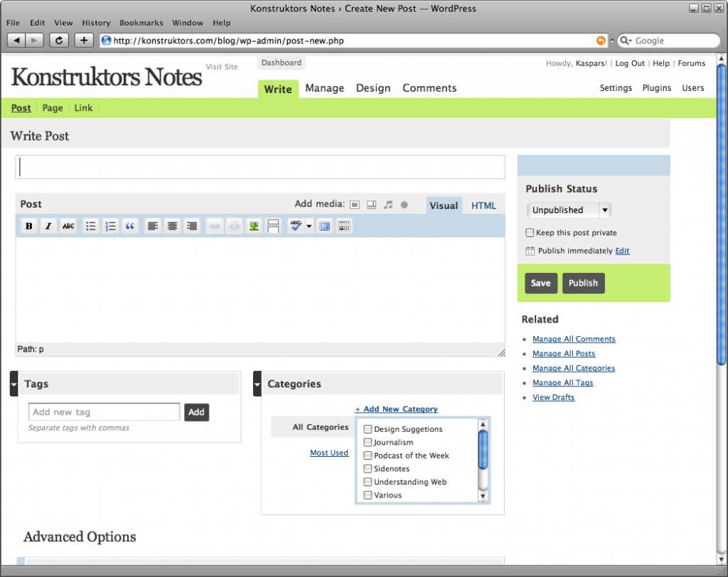
Task: Collapse the Tags panel
Action: coord(14,384)
